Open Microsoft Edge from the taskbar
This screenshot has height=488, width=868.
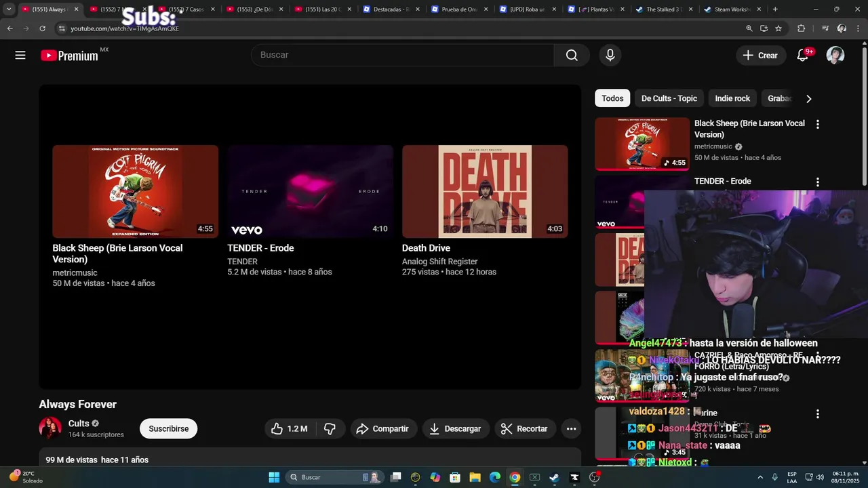point(495,477)
